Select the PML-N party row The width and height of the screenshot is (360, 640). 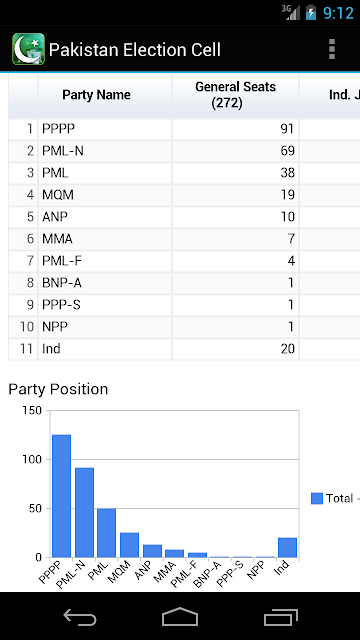click(x=184, y=151)
